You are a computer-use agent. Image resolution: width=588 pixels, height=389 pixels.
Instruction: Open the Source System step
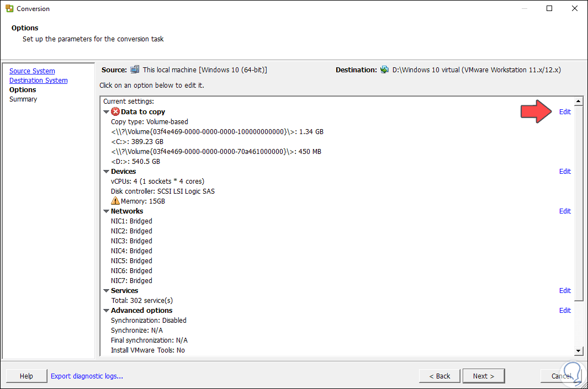tap(32, 71)
